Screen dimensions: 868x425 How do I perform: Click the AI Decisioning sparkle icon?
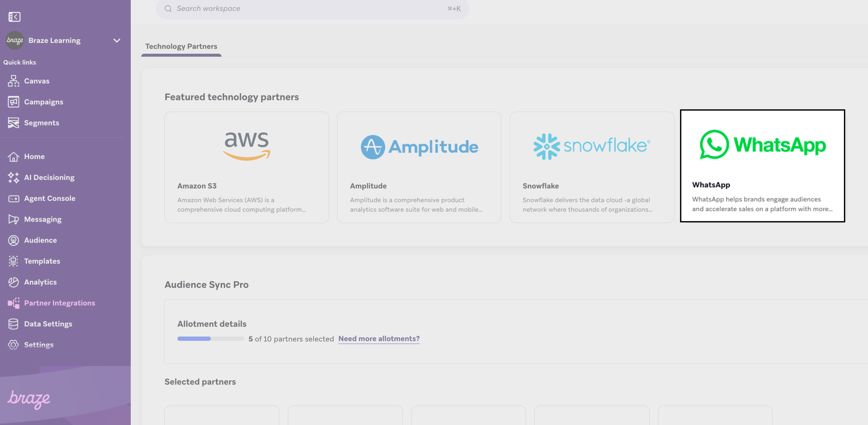click(14, 177)
